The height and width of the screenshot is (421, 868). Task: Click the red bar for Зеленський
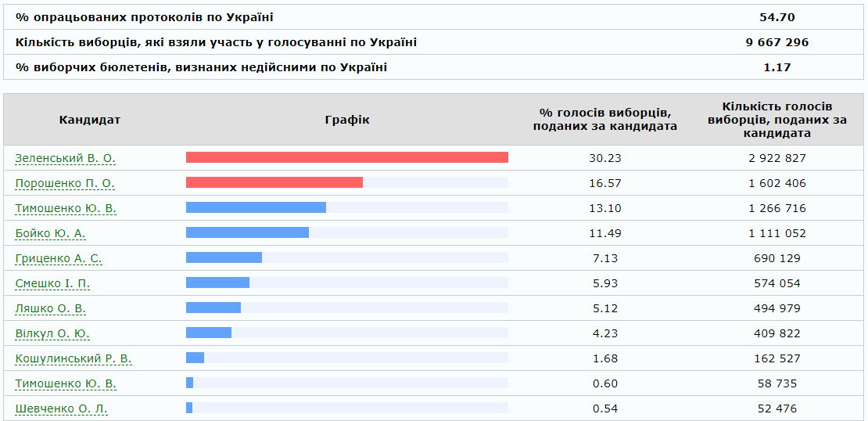[x=346, y=157]
